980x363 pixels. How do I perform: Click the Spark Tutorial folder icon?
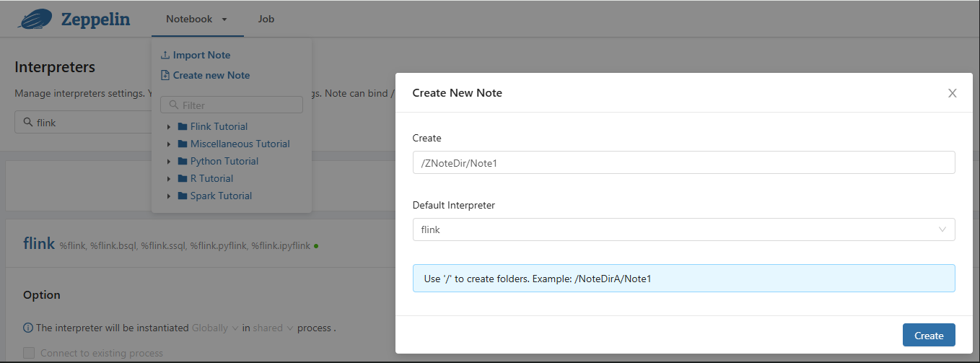point(183,196)
